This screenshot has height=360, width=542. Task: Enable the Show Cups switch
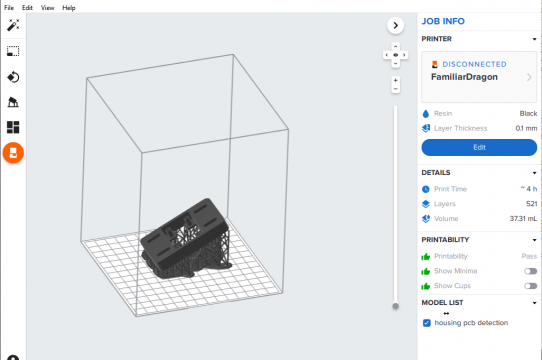531,286
